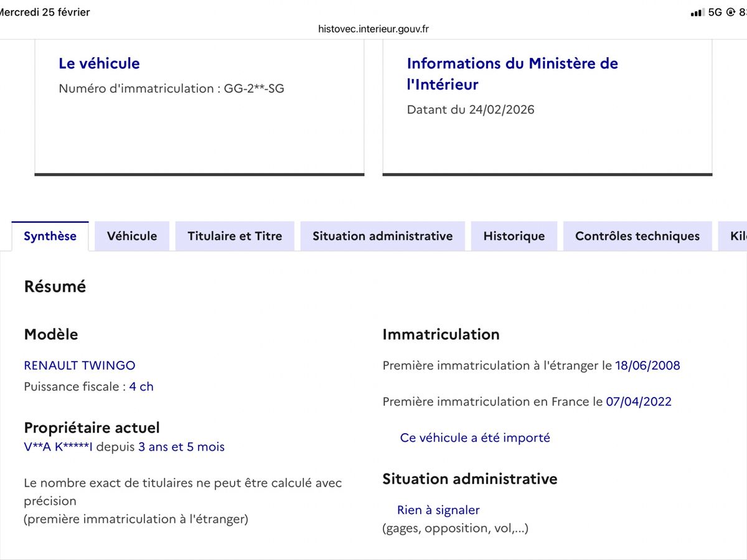Open the Titulaire et Titre tab
747x560 pixels.
[x=235, y=236]
